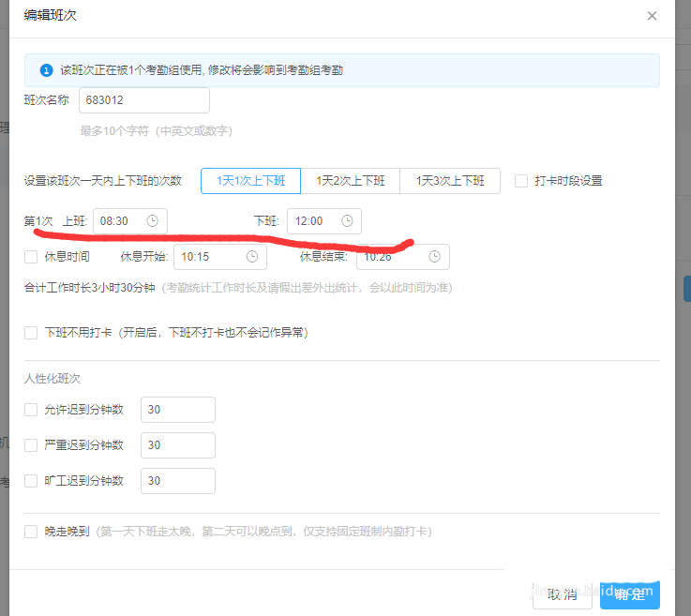Enable 下班不用打卡 checkbox

[31, 333]
